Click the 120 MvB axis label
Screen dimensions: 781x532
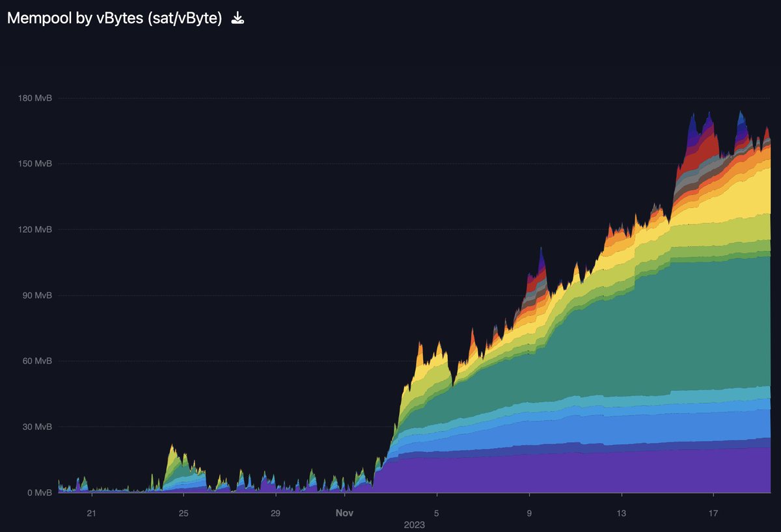34,230
